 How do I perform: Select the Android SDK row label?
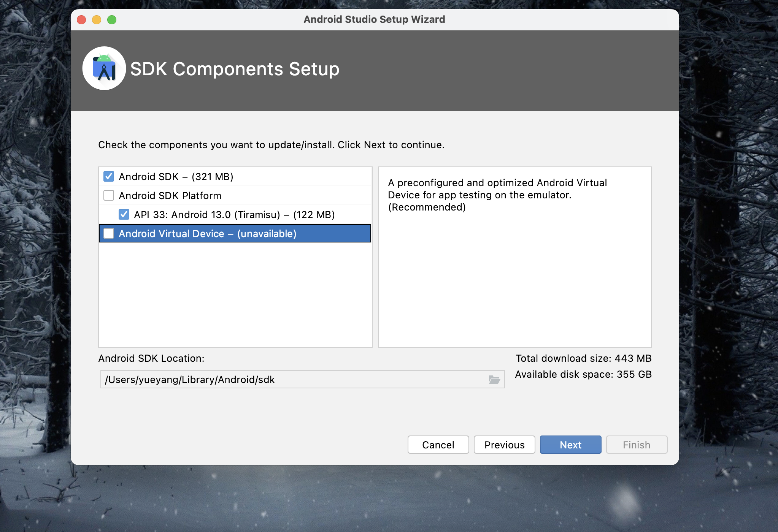176,177
